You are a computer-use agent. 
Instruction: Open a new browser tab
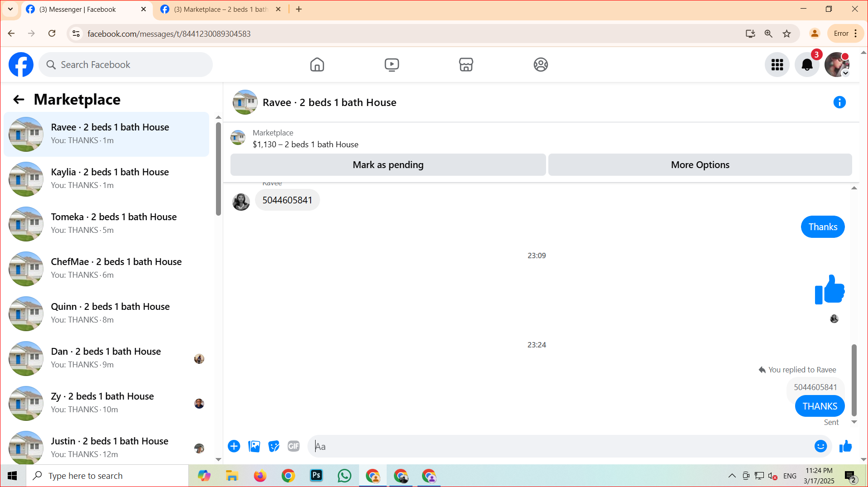point(299,9)
